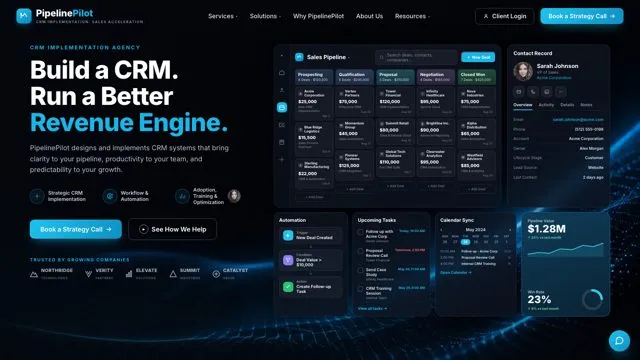Viewport: 640px width, 360px height.
Task: Open Calendar link in Calendar Sync
Action: pos(456,273)
